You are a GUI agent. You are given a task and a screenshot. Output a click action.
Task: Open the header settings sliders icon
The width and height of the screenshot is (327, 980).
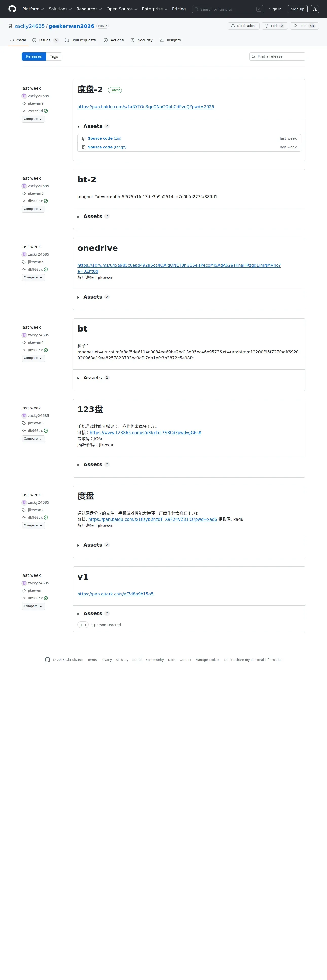tap(315, 9)
